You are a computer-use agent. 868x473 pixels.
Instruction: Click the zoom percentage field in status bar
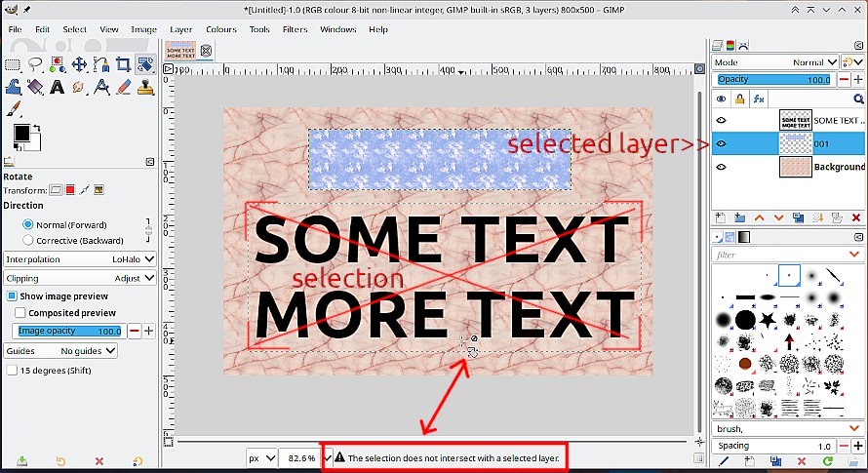tap(296, 457)
